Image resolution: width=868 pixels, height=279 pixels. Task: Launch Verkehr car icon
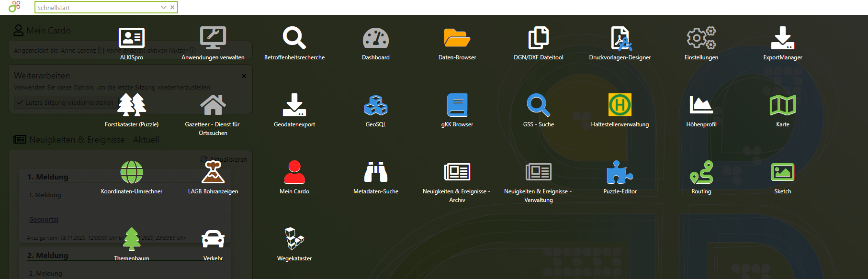click(x=213, y=239)
